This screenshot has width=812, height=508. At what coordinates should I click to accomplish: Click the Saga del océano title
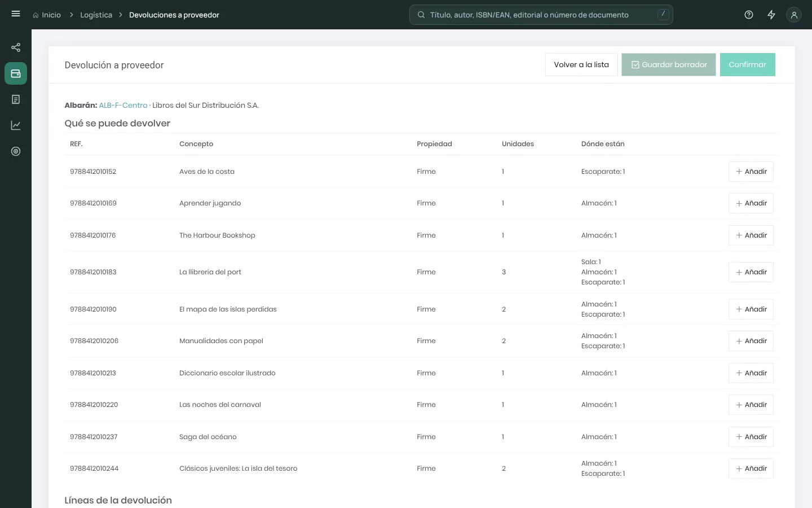pyautogui.click(x=208, y=437)
